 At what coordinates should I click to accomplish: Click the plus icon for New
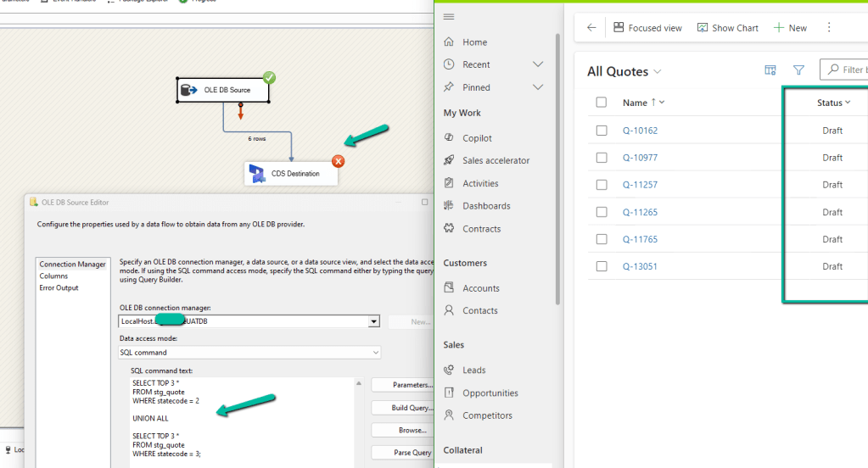point(778,28)
